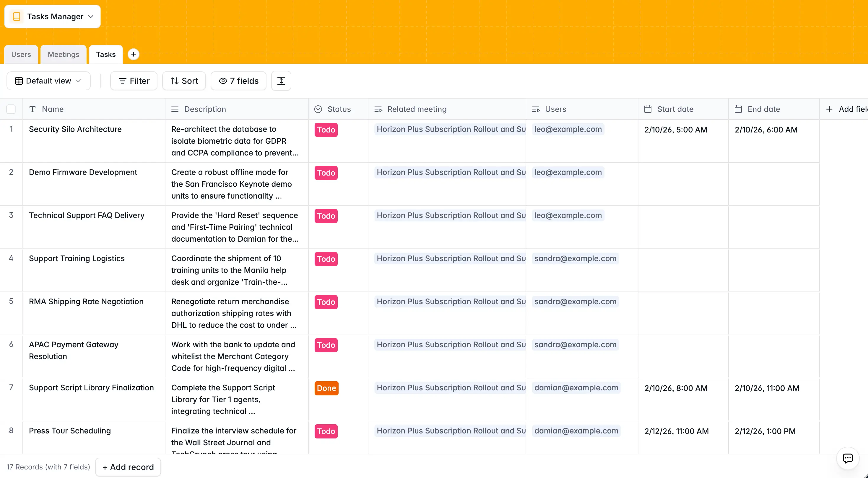Switch to the Users tab

[x=21, y=54]
